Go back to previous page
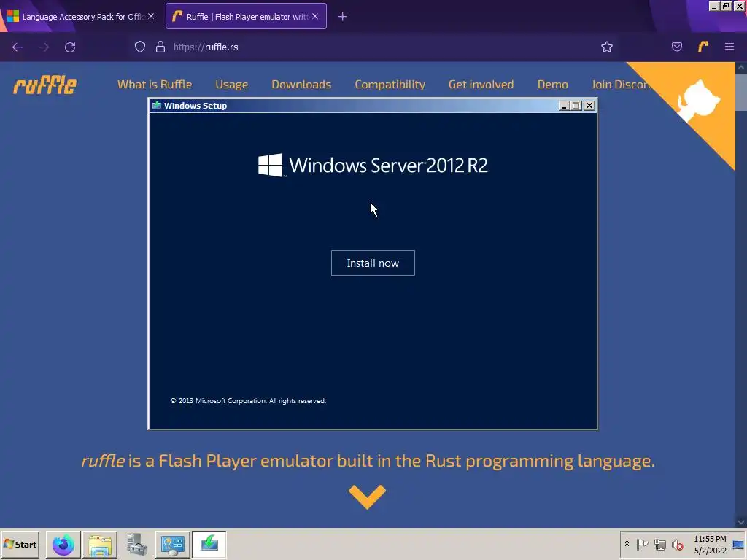Image resolution: width=747 pixels, height=560 pixels. tap(18, 47)
